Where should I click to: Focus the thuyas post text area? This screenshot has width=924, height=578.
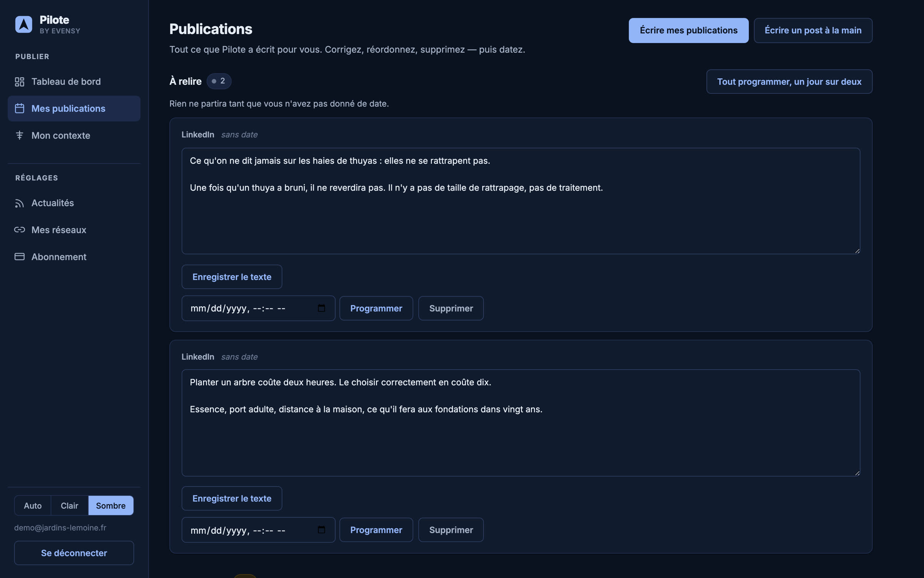click(x=521, y=201)
